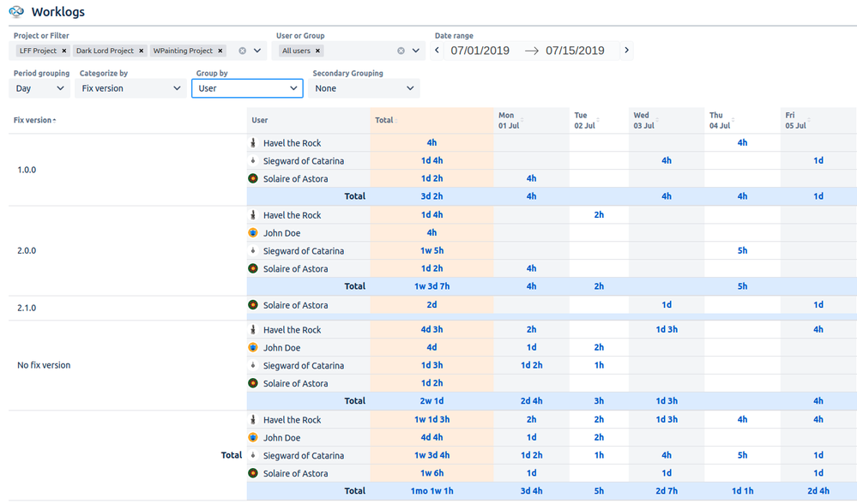Image resolution: width=857 pixels, height=504 pixels.
Task: Click the 07/01/2019 start date field
Action: [481, 51]
